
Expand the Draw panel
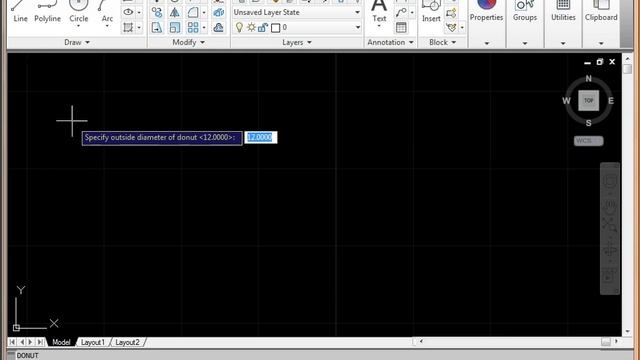click(77, 42)
